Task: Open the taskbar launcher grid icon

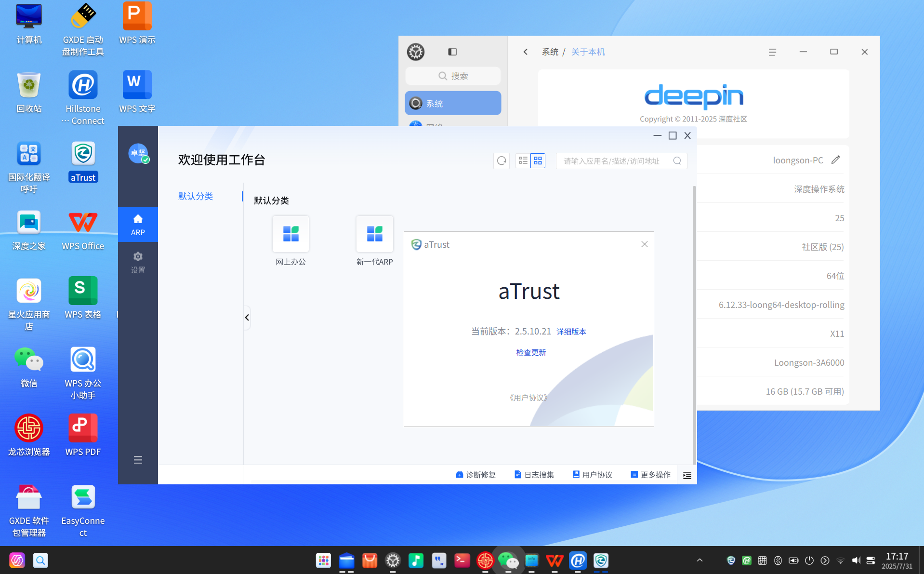Action: click(323, 561)
